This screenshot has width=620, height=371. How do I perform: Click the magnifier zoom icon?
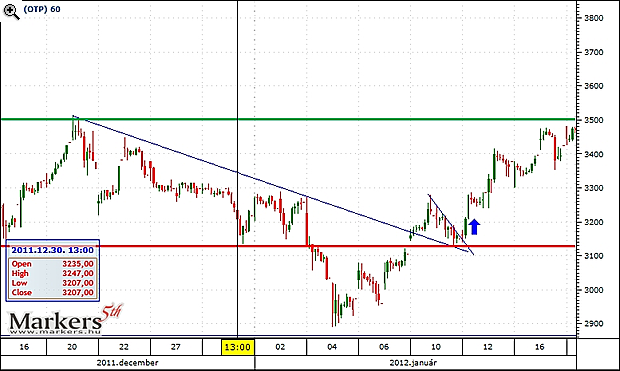11,12
